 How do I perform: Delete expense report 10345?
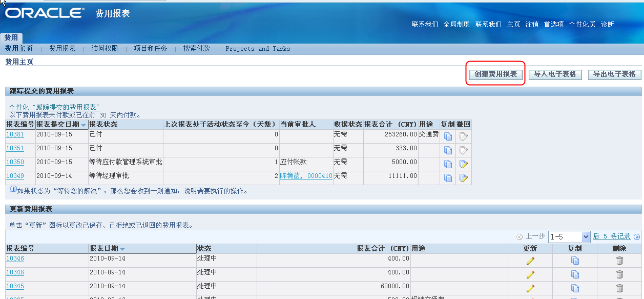619,287
